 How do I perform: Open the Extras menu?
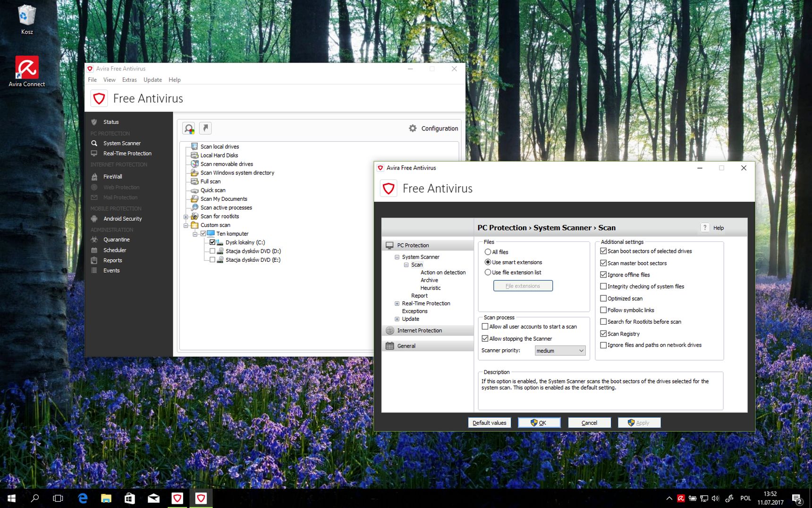(129, 80)
